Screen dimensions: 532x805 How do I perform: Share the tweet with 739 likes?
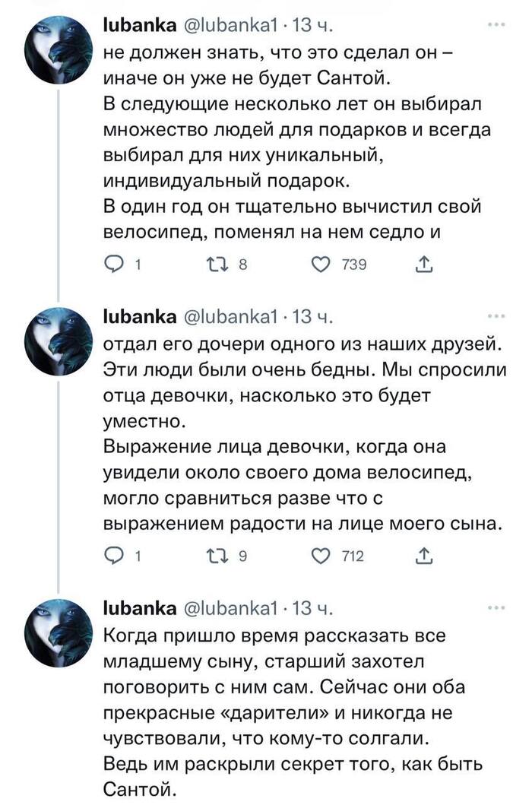pos(420,264)
